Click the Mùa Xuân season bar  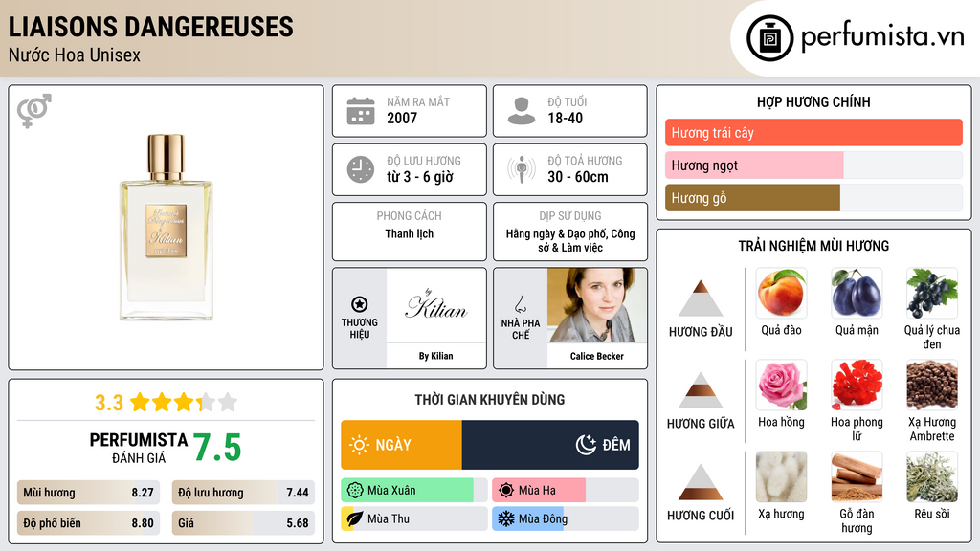[x=413, y=491]
